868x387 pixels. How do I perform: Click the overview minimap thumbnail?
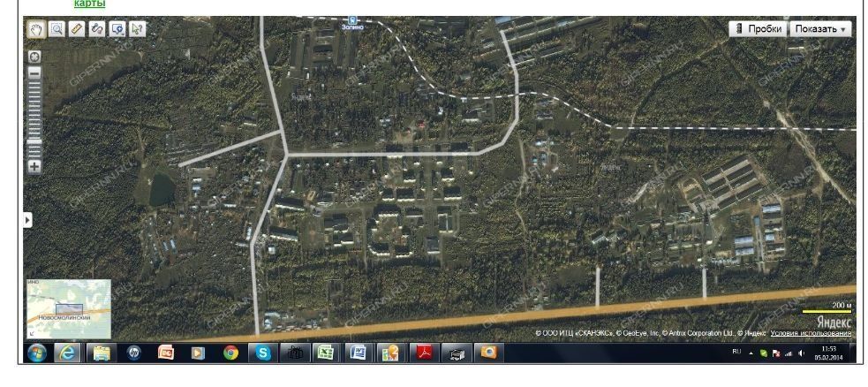click(x=70, y=308)
